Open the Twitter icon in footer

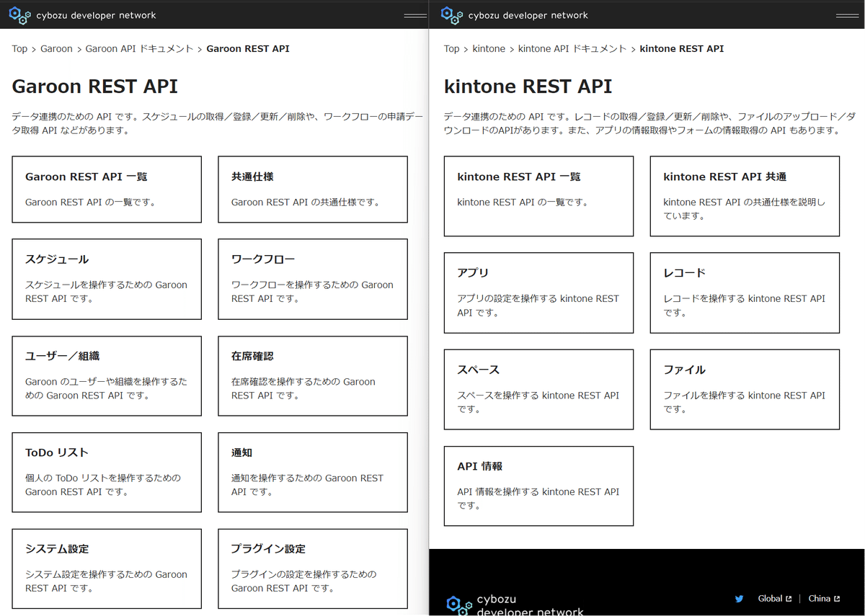coord(739,599)
